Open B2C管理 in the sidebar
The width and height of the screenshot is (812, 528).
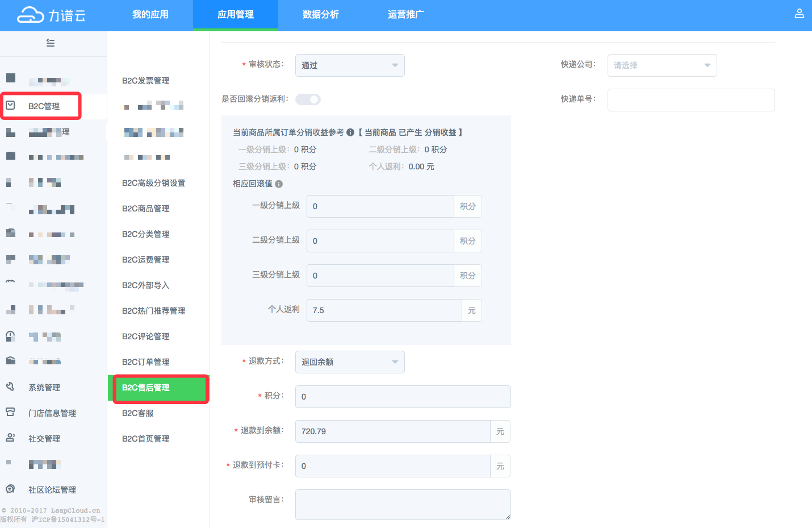44,106
